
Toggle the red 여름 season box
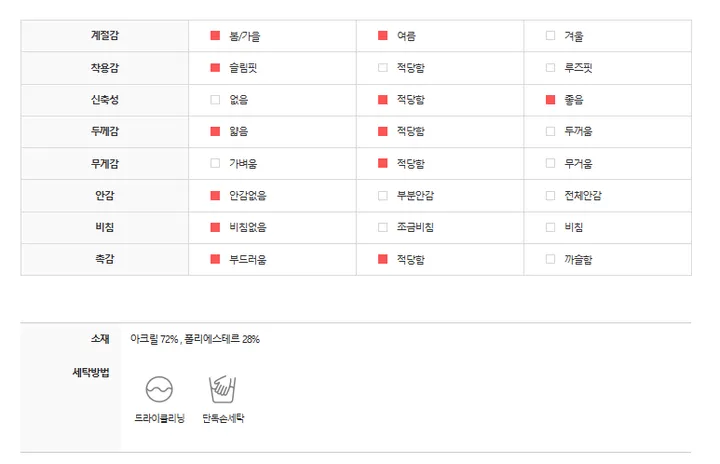pyautogui.click(x=382, y=35)
